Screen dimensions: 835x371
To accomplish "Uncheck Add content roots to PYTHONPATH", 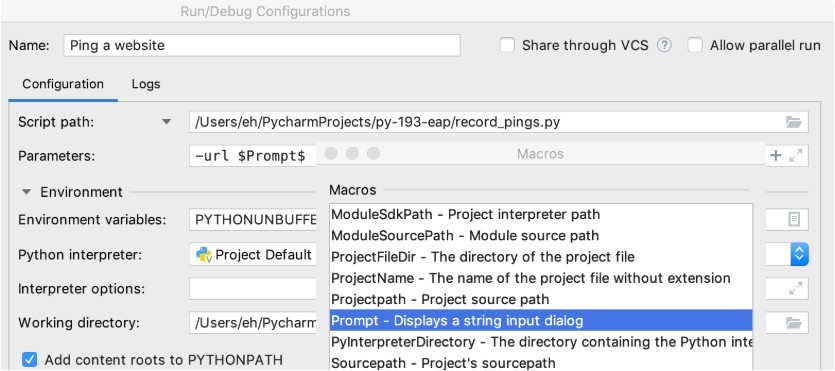I will tap(29, 360).
